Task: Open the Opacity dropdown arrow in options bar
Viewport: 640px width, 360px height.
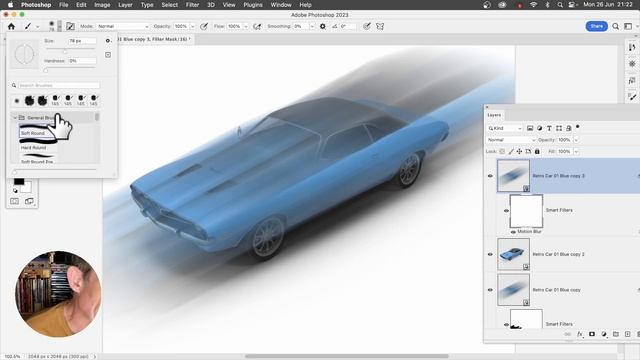Action: (x=193, y=27)
